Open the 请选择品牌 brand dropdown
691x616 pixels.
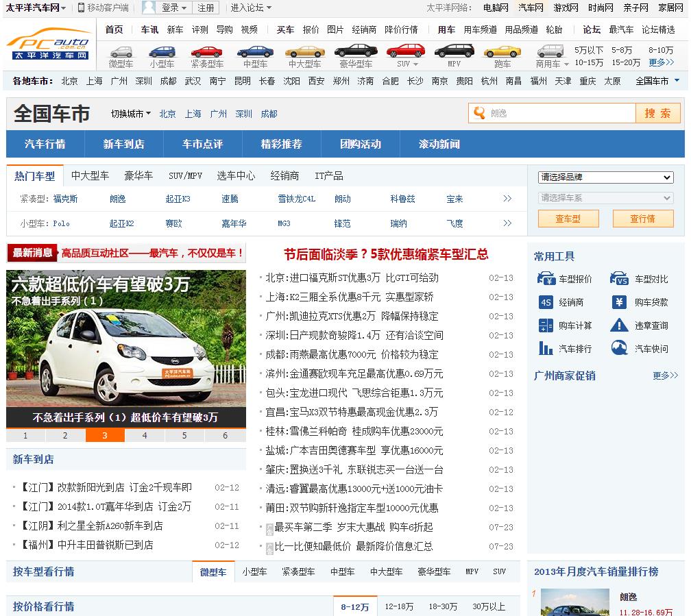(x=605, y=177)
